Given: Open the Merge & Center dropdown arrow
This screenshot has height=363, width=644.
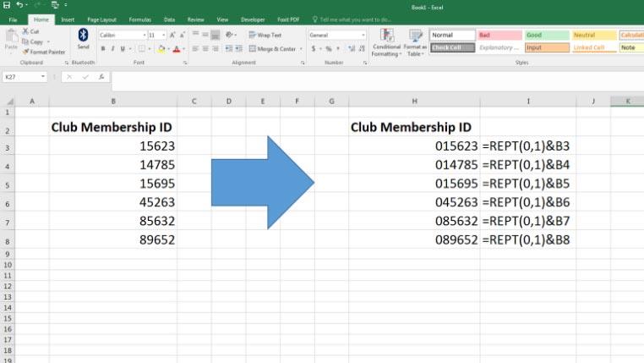Looking at the screenshot, I should point(301,49).
